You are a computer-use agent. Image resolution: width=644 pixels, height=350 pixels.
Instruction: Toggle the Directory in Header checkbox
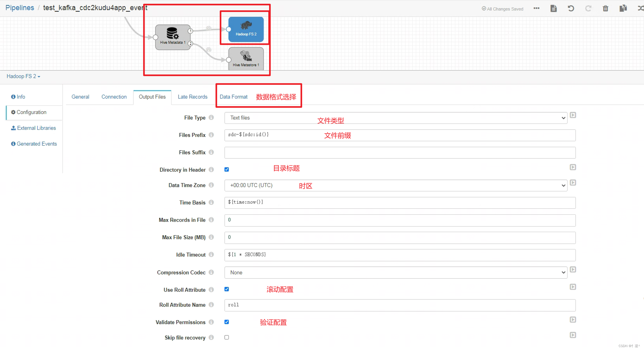[227, 169]
